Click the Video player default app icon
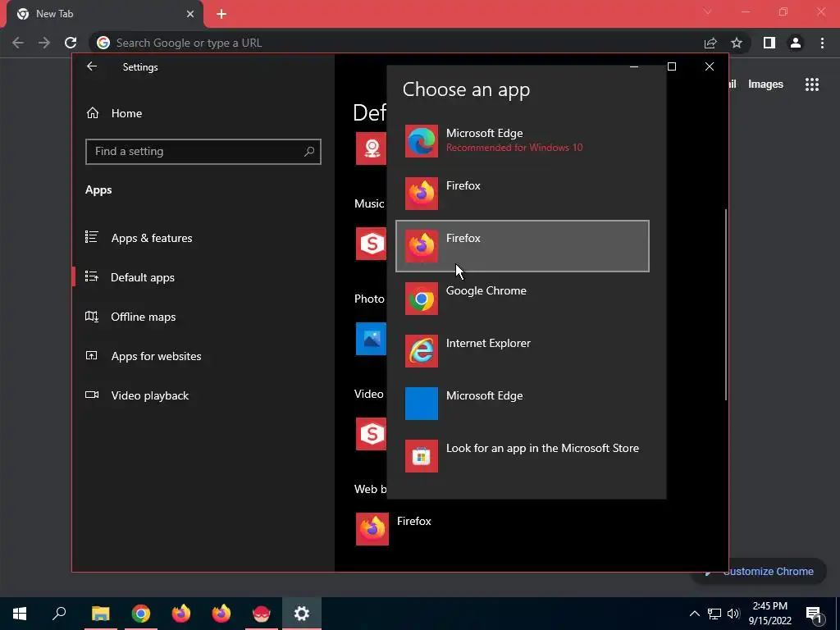840x630 pixels. (371, 434)
